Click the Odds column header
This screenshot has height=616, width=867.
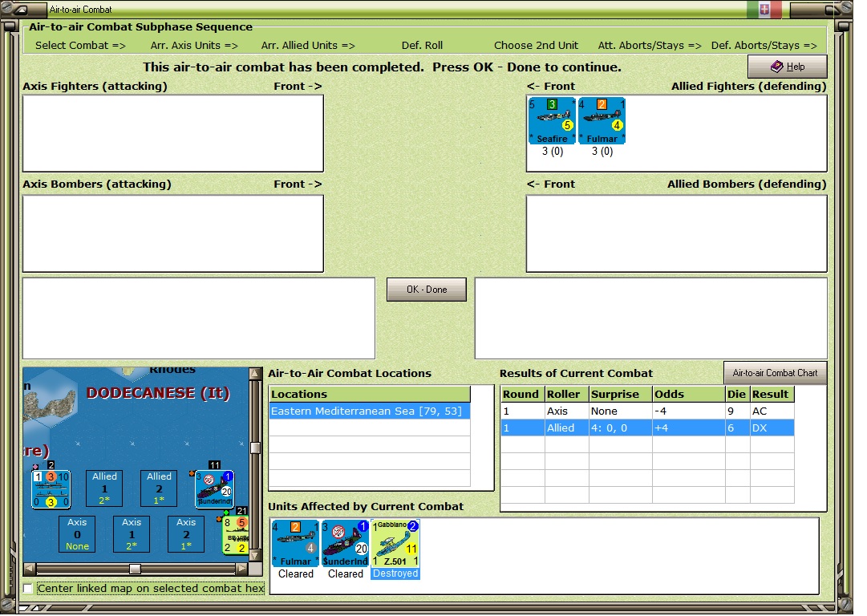coord(689,394)
